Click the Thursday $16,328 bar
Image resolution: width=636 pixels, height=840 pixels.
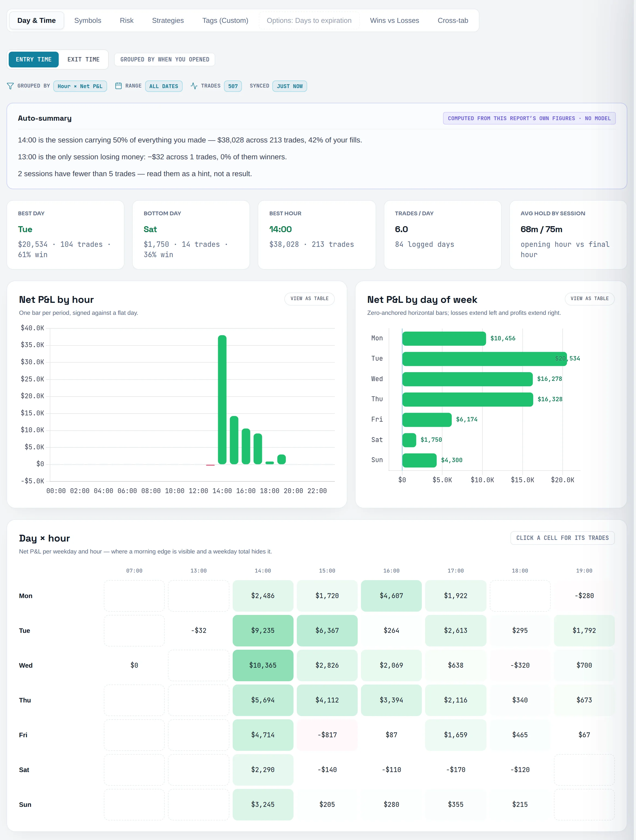click(x=468, y=400)
